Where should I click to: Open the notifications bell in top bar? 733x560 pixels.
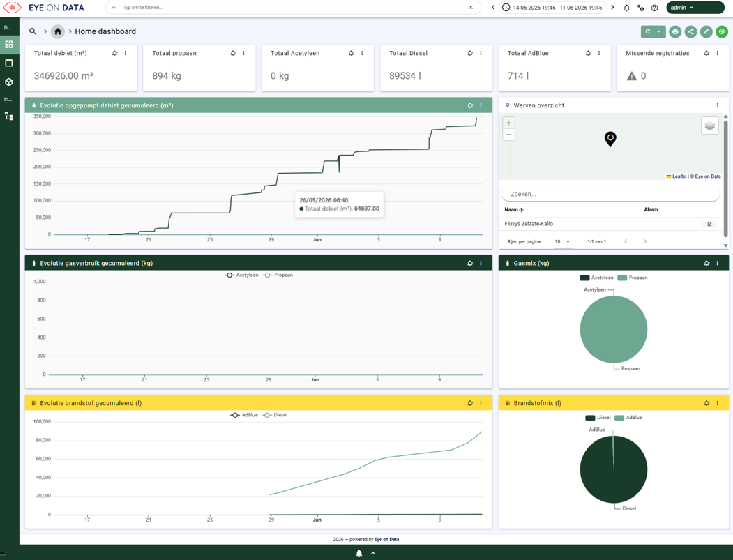click(x=626, y=8)
